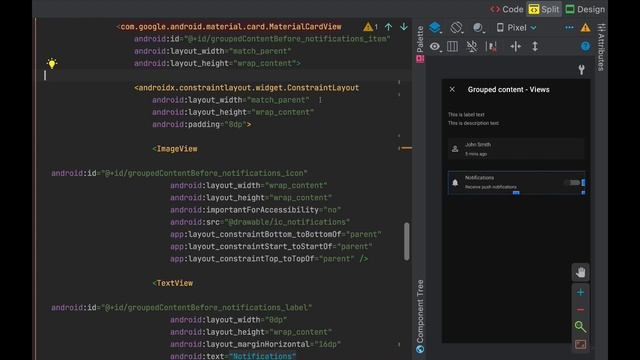The width and height of the screenshot is (640, 360).
Task: Click the lightbulb quick-fix icon
Action: click(52, 63)
